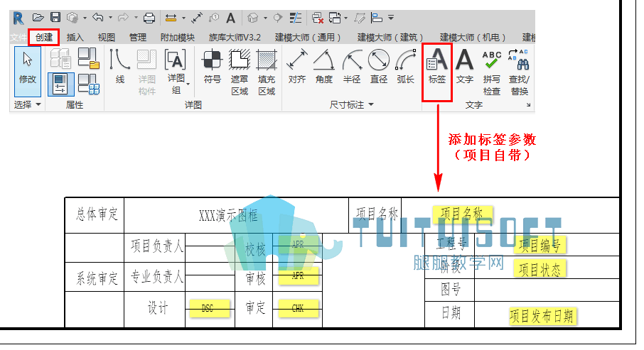644x350 pixels.
Task: Click the Open folder icon in quick access toolbar
Action: tap(38, 18)
